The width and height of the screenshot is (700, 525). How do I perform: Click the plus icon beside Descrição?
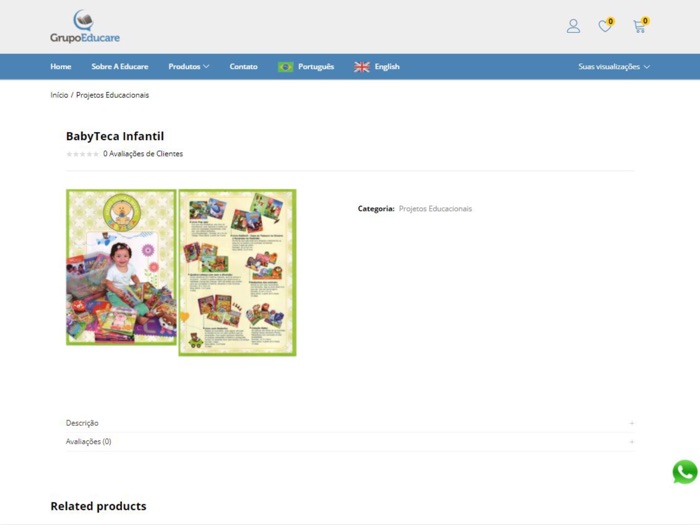(x=632, y=423)
